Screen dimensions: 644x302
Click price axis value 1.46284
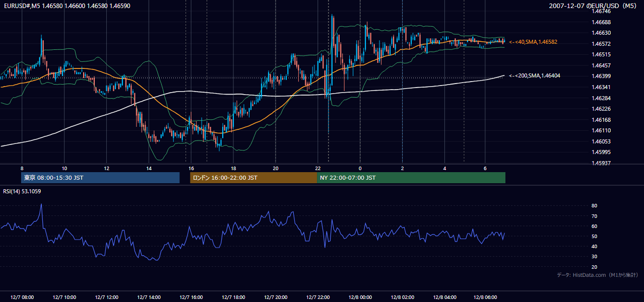click(601, 98)
